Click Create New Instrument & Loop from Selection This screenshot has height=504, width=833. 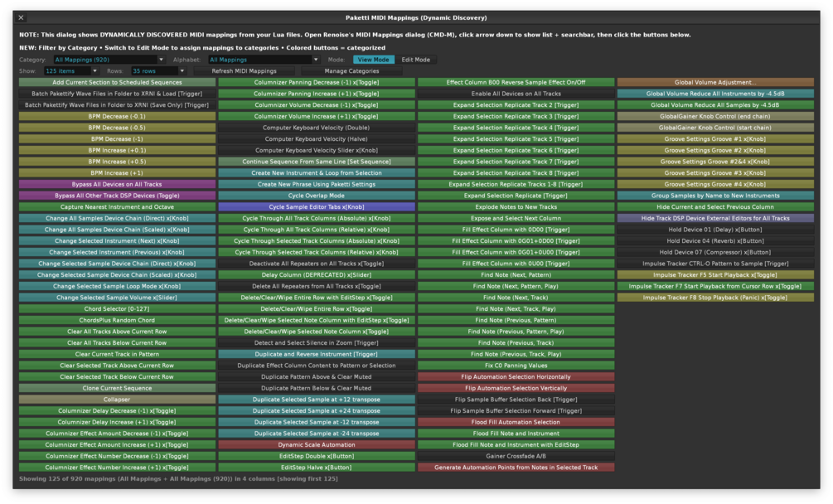pos(317,172)
